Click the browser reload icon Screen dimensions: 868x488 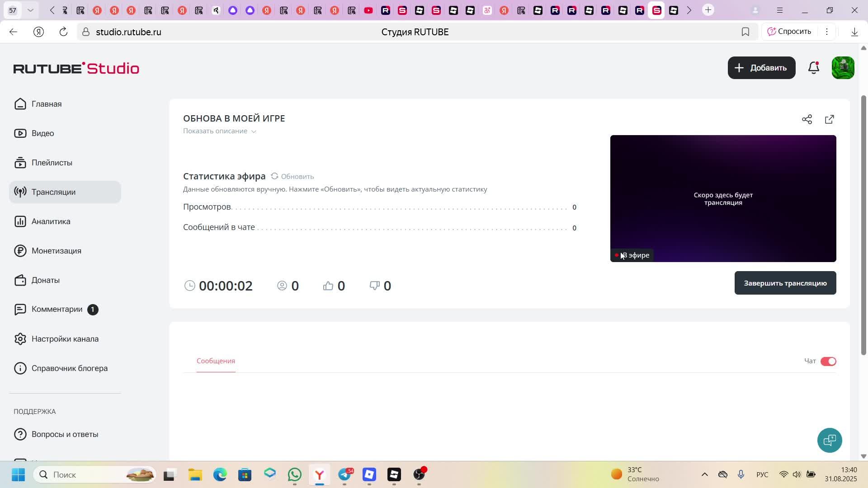click(63, 32)
